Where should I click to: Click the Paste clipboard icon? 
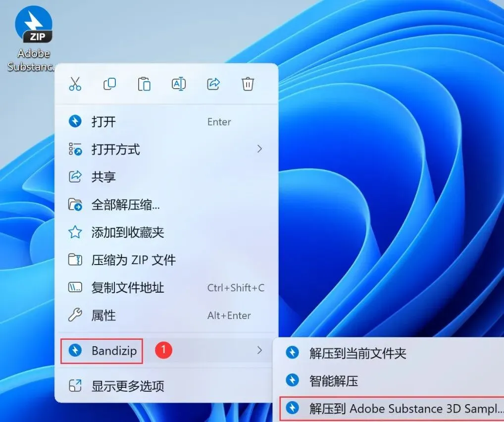(144, 84)
